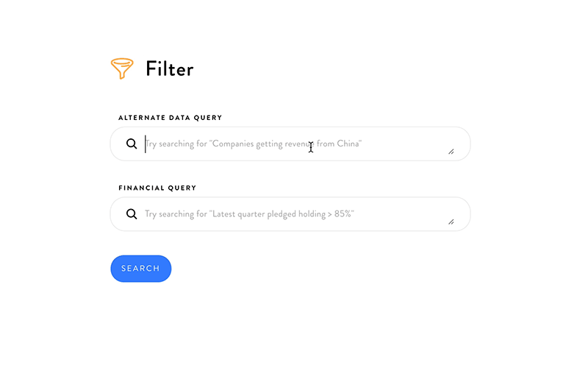Click the ALTERNATE DATA QUERY label

point(171,118)
